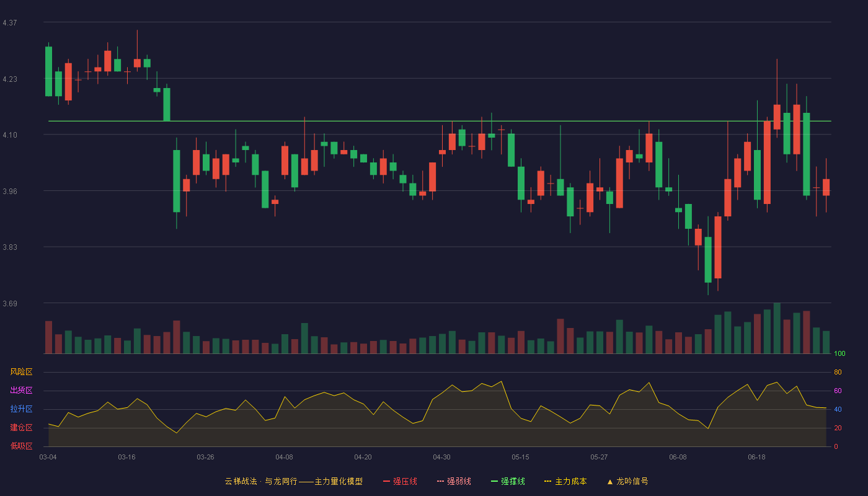
Task: Click the 05-15 date axis label
Action: coord(520,457)
